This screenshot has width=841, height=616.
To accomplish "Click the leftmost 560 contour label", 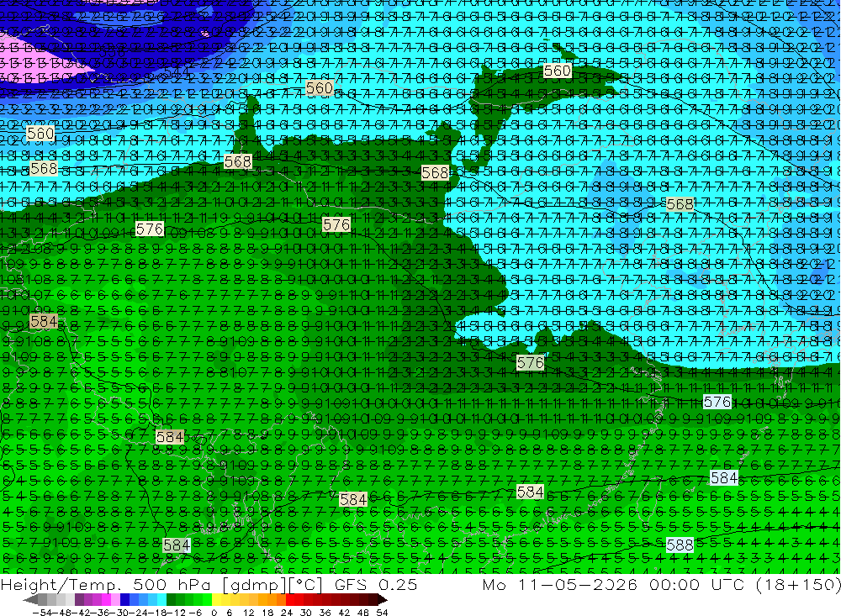I will click(40, 133).
